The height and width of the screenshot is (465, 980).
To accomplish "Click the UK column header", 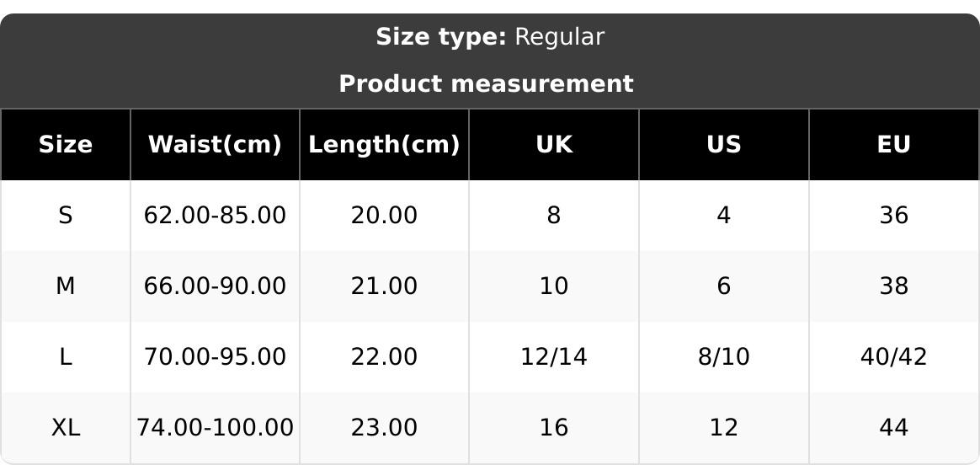I will (554, 145).
